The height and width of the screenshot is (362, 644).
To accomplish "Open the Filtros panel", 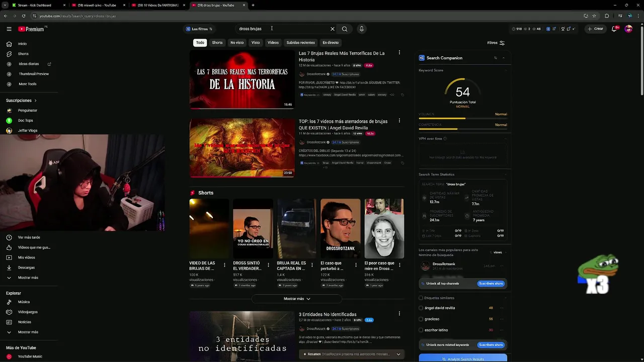I will [x=496, y=43].
